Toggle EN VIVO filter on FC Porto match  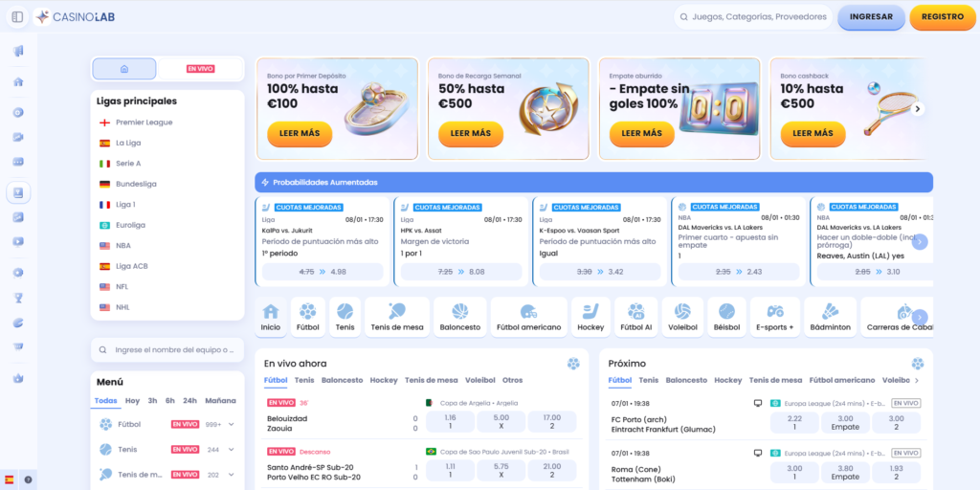(905, 403)
